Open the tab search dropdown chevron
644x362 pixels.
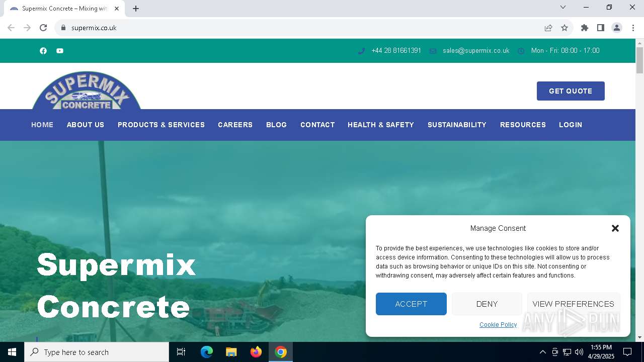tap(563, 7)
